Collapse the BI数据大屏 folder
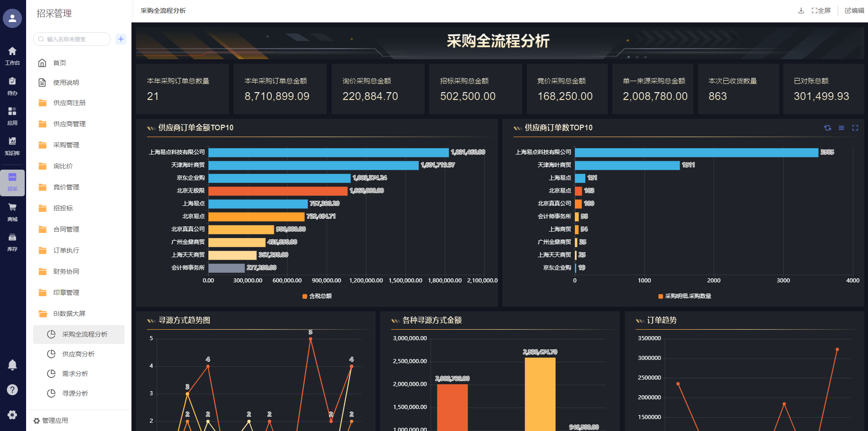Screen dimensions: 868x431 click(x=69, y=314)
